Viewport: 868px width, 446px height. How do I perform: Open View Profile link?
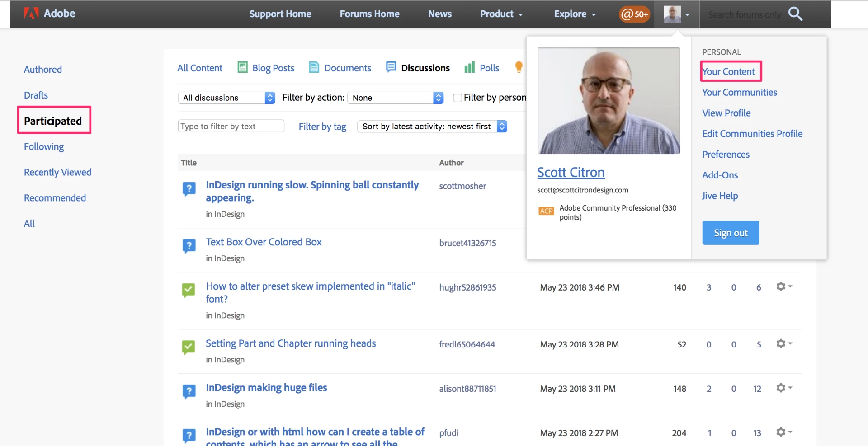pyautogui.click(x=726, y=113)
